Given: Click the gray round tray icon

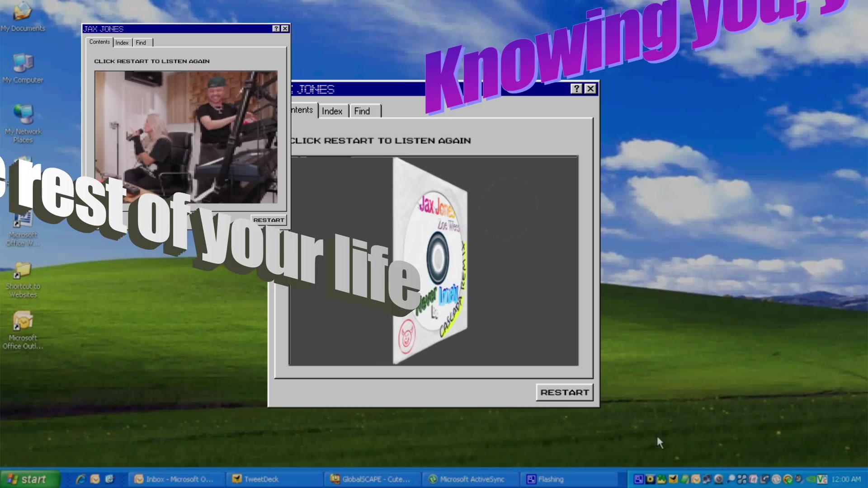Looking at the screenshot, I should [x=776, y=479].
